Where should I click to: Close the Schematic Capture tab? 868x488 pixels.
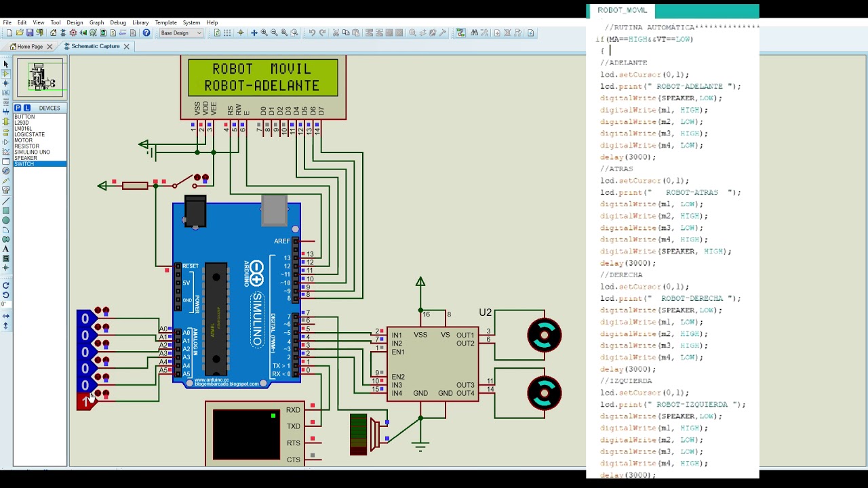tap(126, 47)
